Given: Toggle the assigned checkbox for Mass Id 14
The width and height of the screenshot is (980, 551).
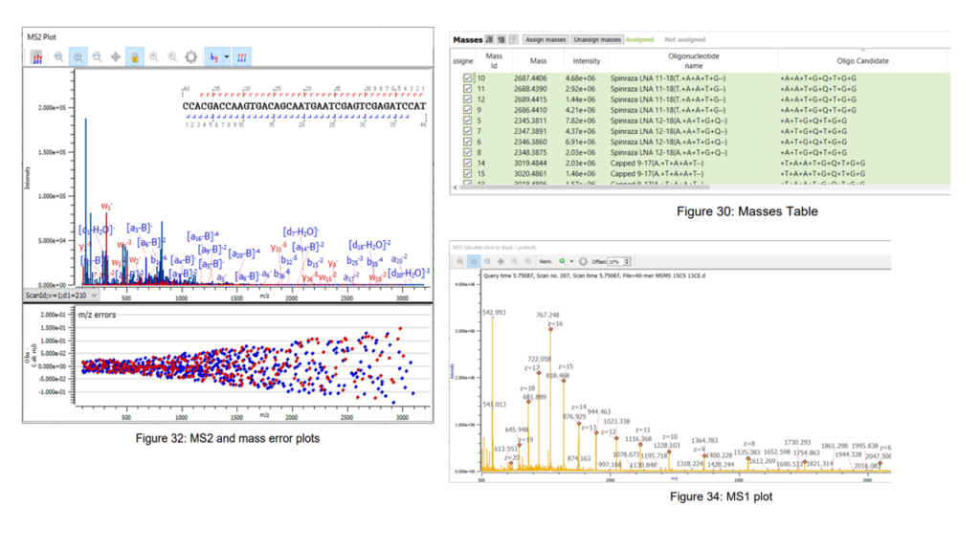Looking at the screenshot, I should click(x=467, y=164).
